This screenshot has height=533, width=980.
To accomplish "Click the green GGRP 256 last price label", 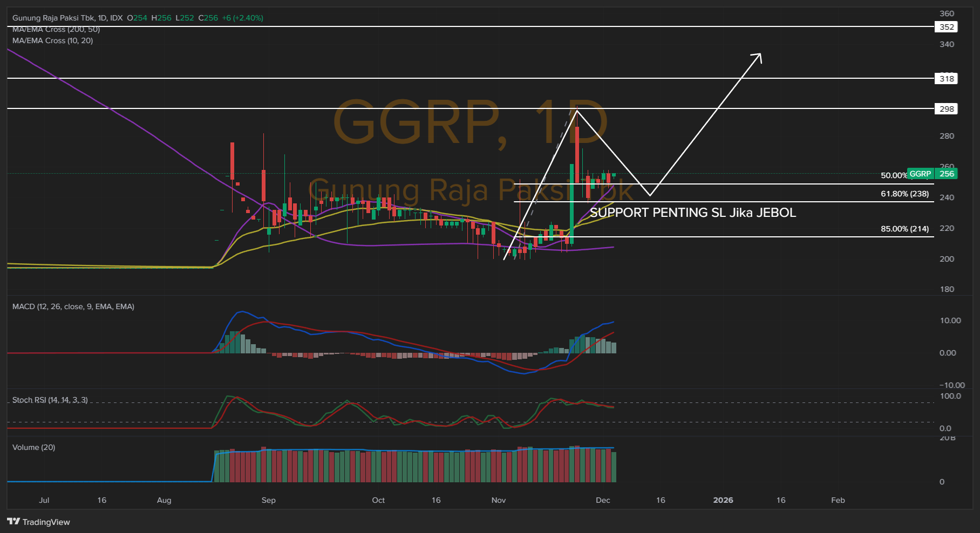I will [933, 174].
